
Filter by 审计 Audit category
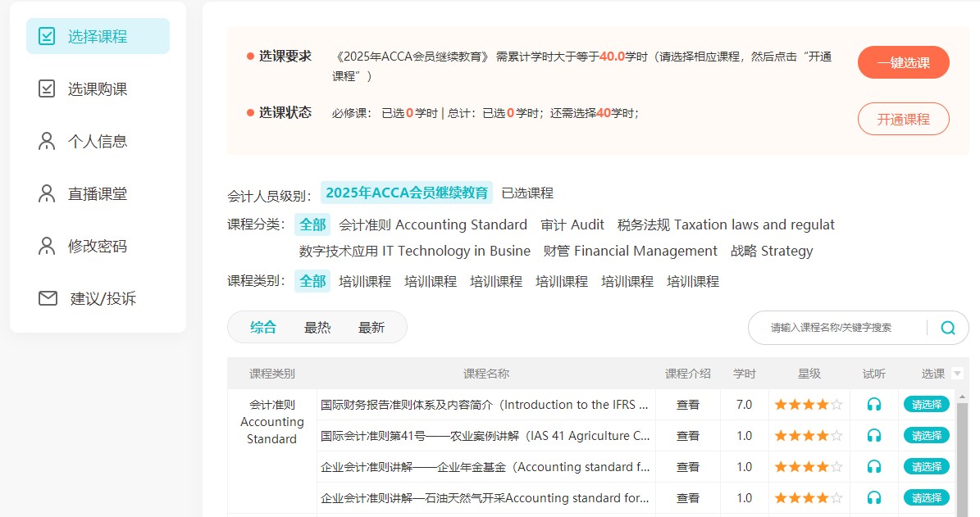pos(572,224)
